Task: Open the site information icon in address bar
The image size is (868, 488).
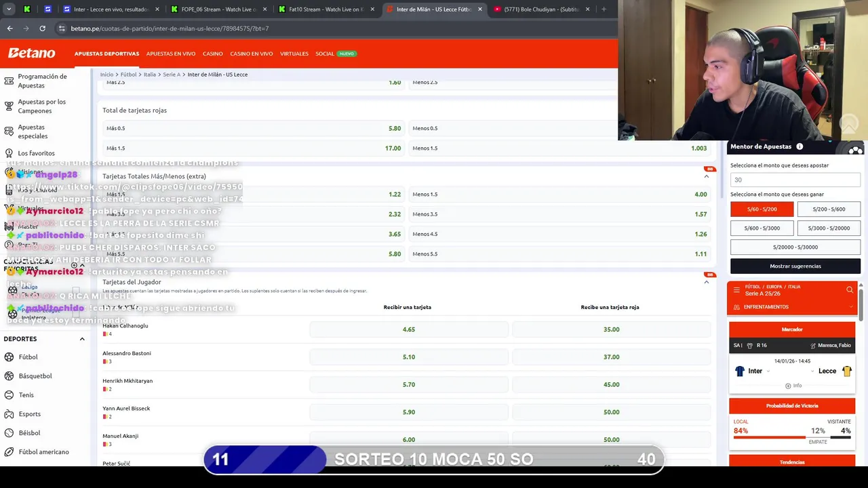Action: (62, 28)
